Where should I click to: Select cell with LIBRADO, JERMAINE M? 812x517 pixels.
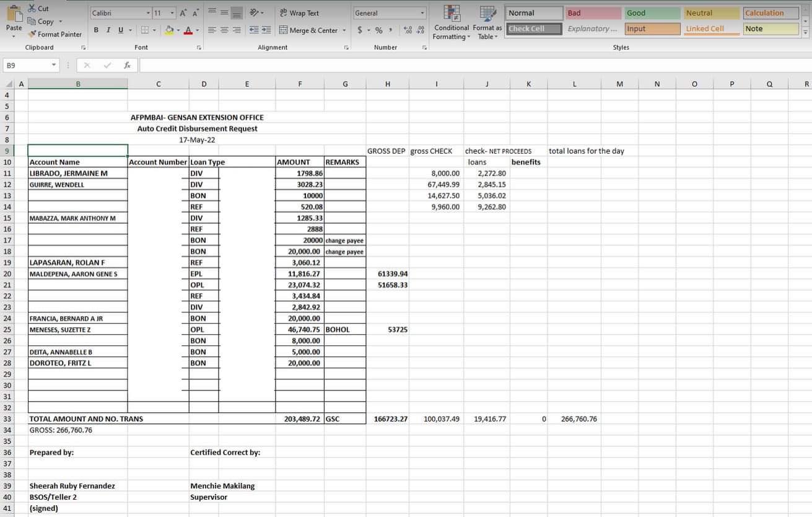point(78,174)
